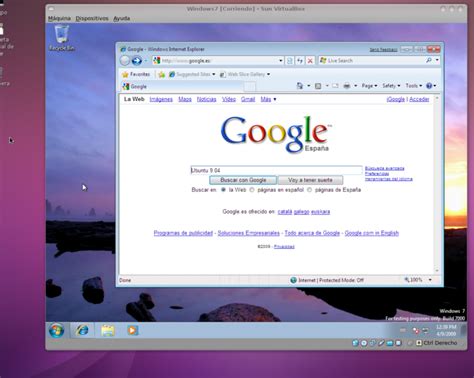The image size is (474, 378).
Task: Expand the Suggested Sites dropdown
Action: (x=214, y=74)
